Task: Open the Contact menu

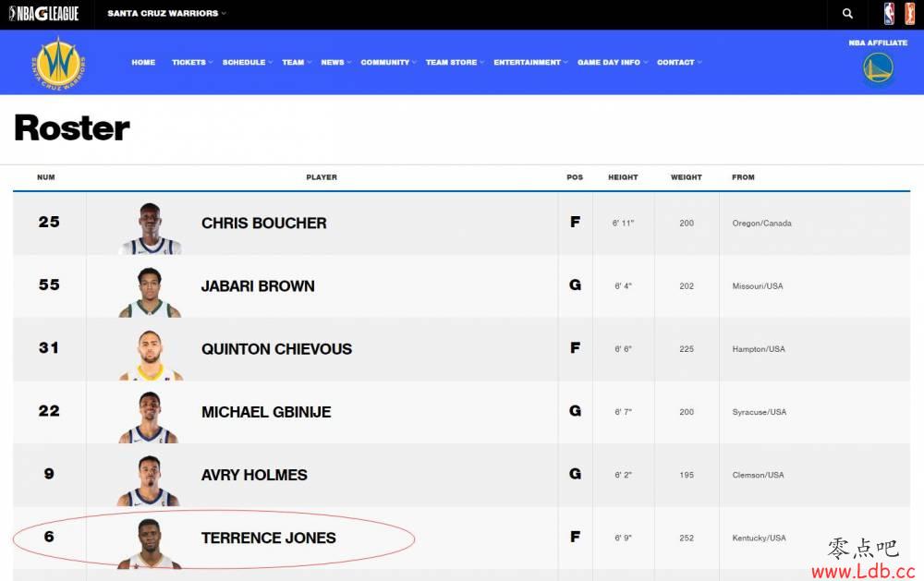Action: pyautogui.click(x=679, y=62)
